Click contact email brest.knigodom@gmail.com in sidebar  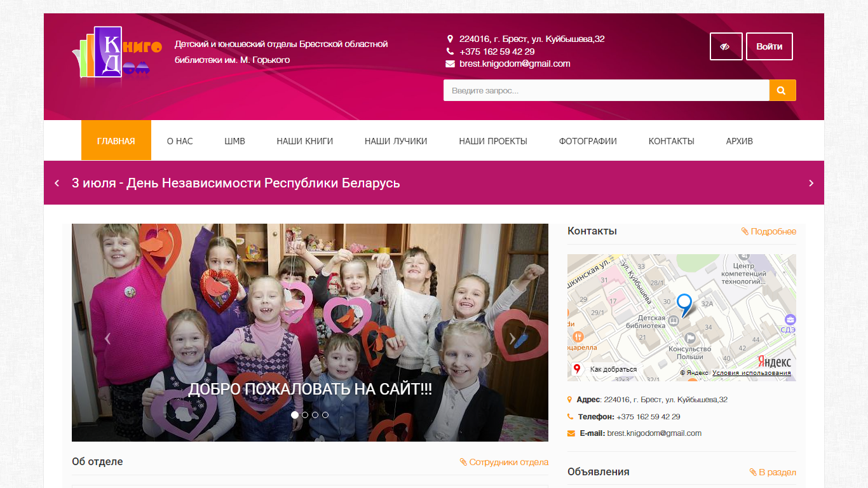(654, 433)
